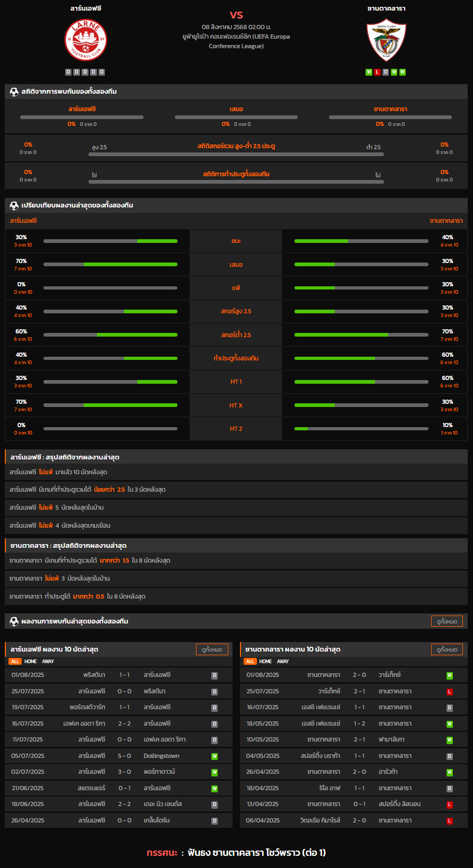Click D result badge for 18/06/2025 Larne match
Screen dimensions: 473x868
click(215, 804)
